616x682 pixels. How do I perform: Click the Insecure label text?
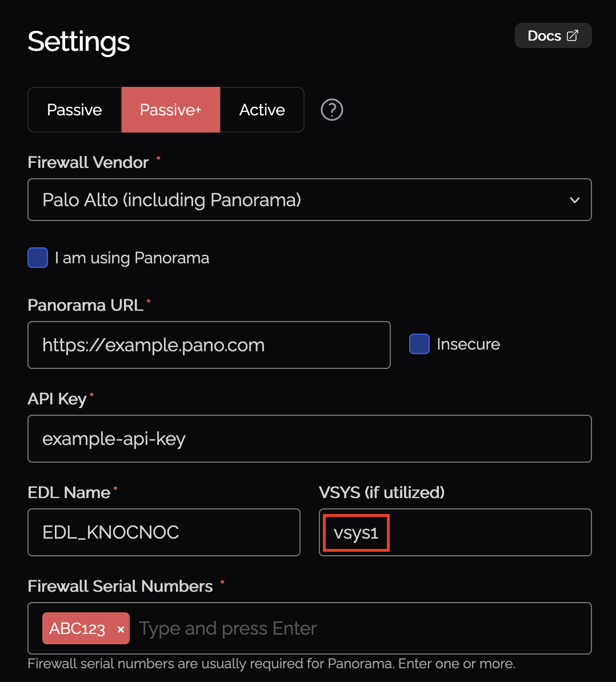(468, 344)
